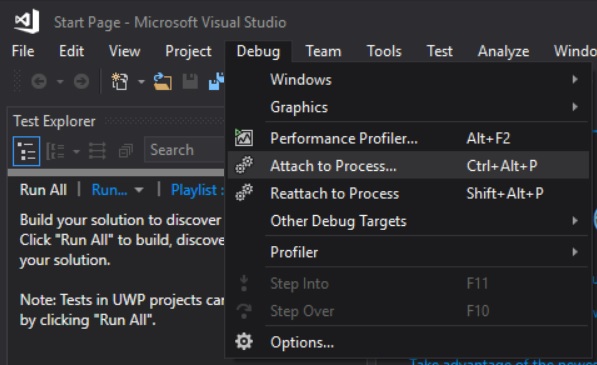Open the File menu
Screen dimensions: 597x365
tap(23, 51)
